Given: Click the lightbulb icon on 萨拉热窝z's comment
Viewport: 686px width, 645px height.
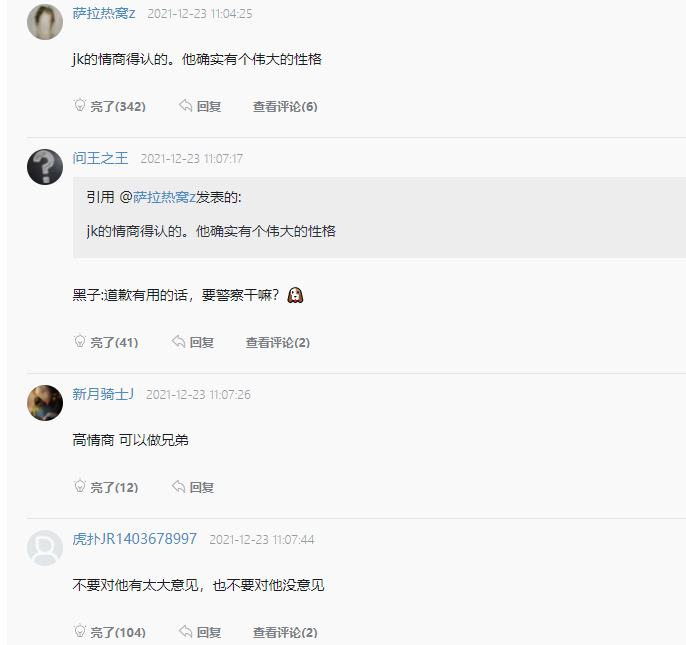Looking at the screenshot, I should pos(80,106).
